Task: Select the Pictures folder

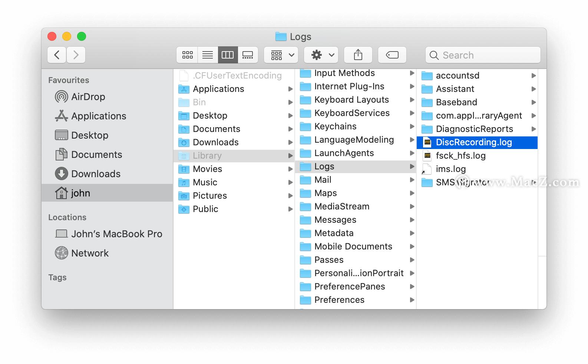Action: [234, 196]
